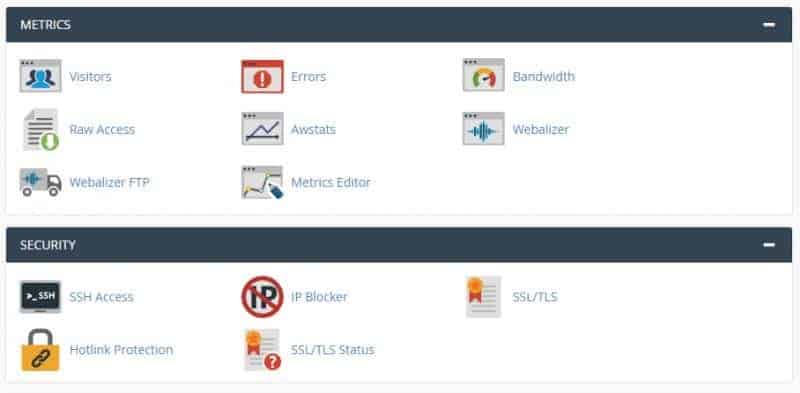This screenshot has height=393, width=800.
Task: Click the Hotlink Protection padlock icon
Action: tap(40, 350)
